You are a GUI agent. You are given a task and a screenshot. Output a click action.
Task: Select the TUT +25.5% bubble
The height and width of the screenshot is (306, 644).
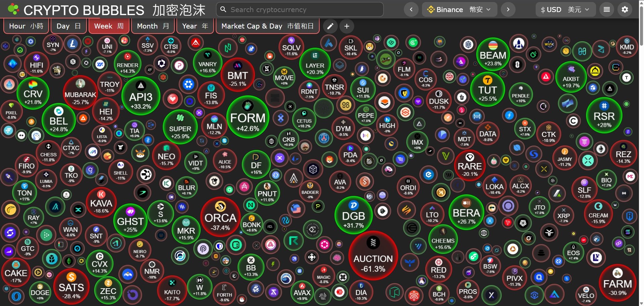click(x=487, y=89)
